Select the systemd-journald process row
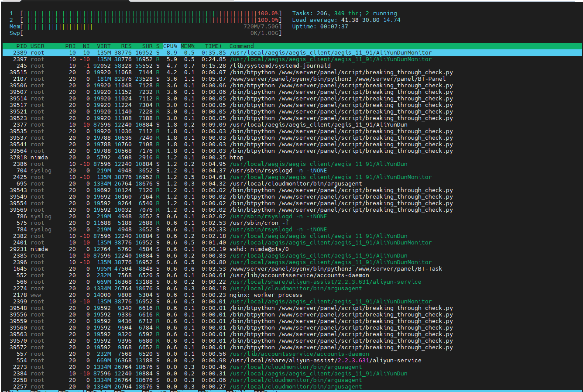The image size is (583, 392). 279,66
